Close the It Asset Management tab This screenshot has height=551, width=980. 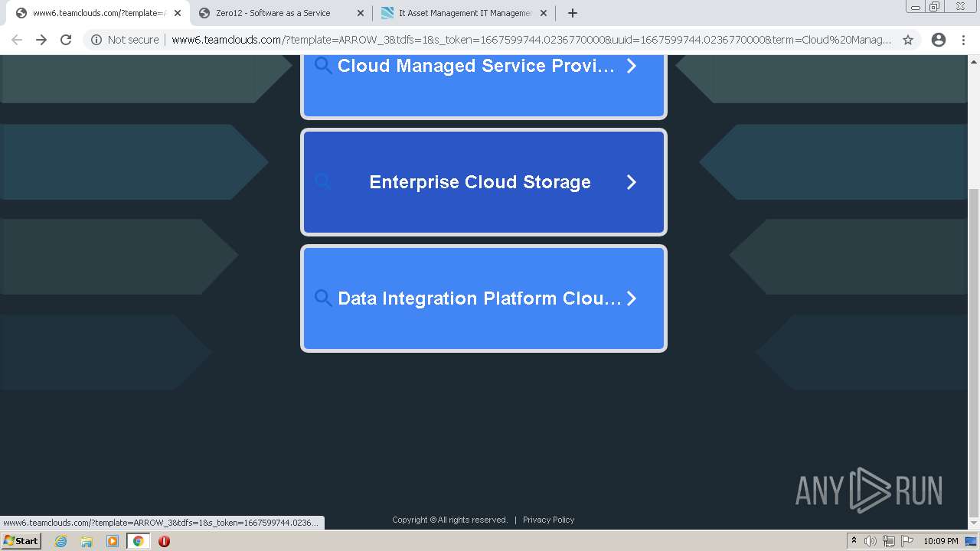[544, 13]
